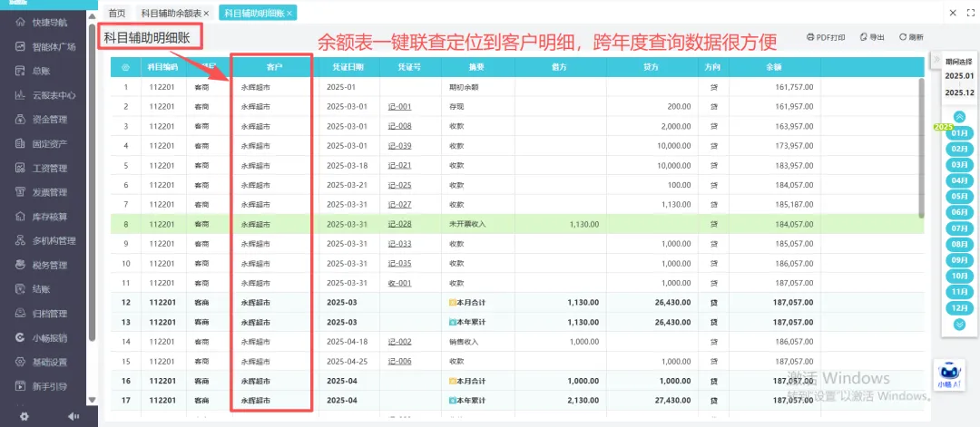This screenshot has width=980, height=427.
Task: Open voucher link 记-008
Action: (399, 126)
